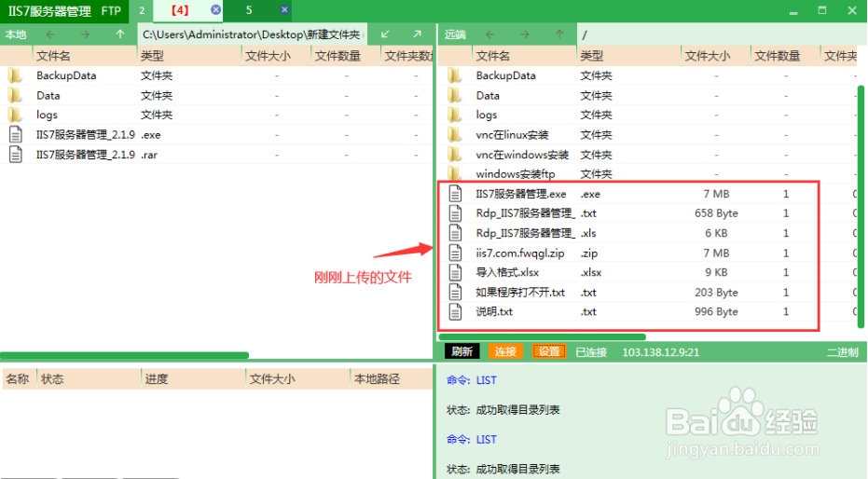Click local panel back arrow
This screenshot has width=868, height=479.
[x=50, y=34]
